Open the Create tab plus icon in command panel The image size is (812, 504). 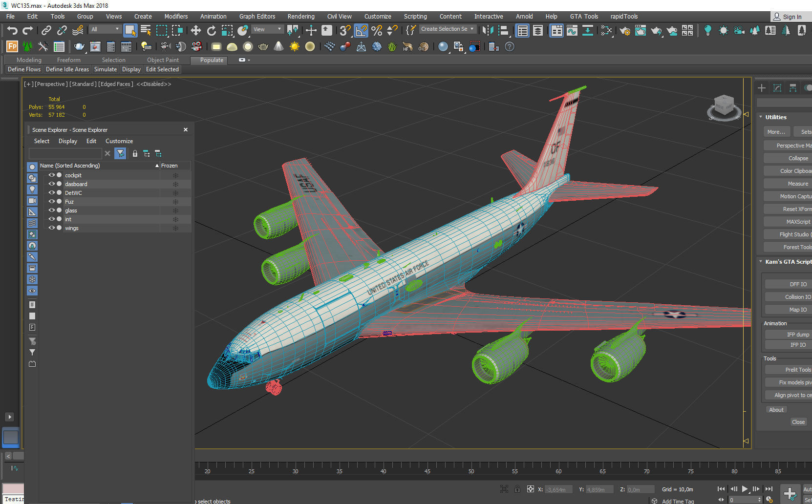[x=762, y=88]
